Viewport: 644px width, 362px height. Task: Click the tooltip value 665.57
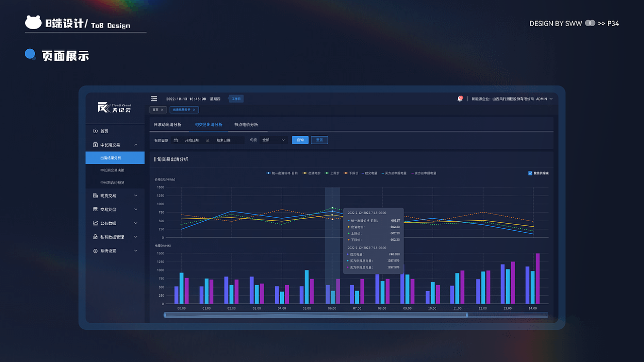395,221
